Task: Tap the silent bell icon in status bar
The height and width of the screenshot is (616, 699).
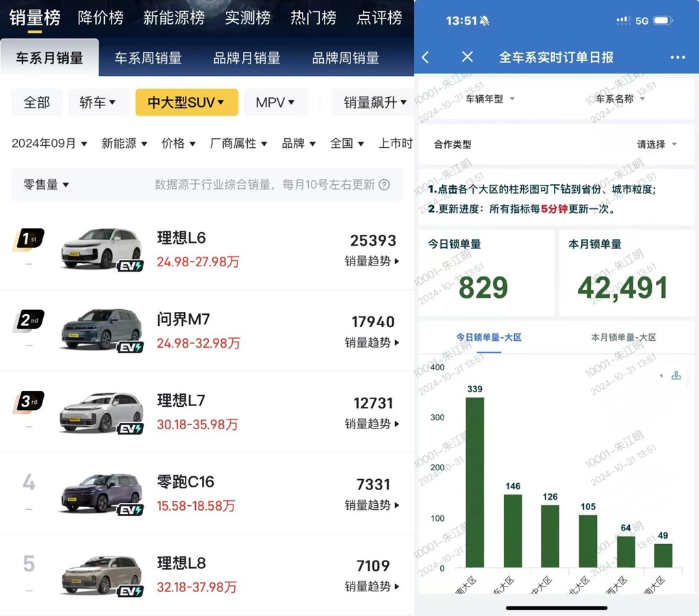Action: coord(483,21)
